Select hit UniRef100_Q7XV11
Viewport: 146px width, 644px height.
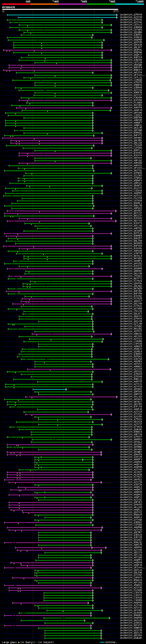coord(131,414)
